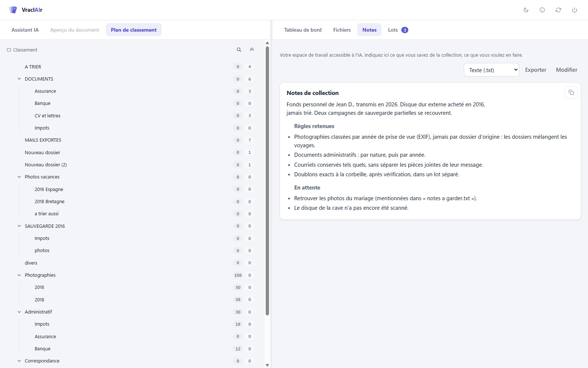Click the scrollbar down arrow
This screenshot has height=368, width=588.
click(267, 365)
